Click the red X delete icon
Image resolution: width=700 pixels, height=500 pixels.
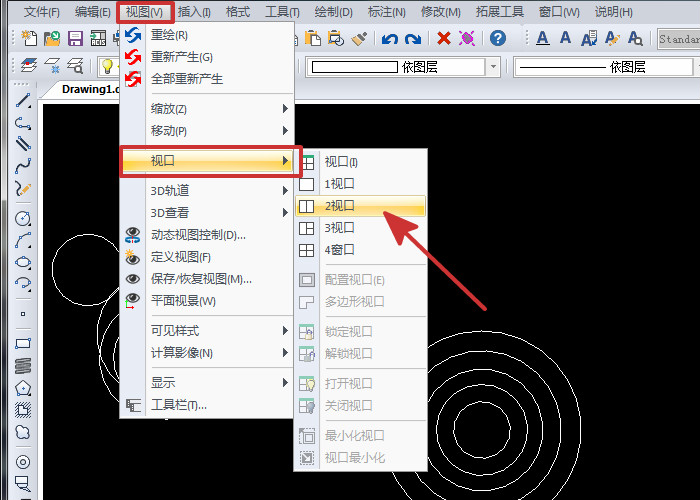click(444, 38)
